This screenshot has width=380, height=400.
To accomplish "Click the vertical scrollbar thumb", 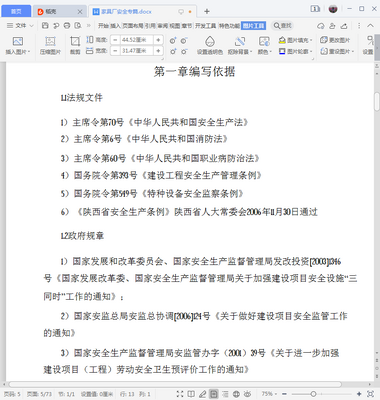I will click(377, 101).
